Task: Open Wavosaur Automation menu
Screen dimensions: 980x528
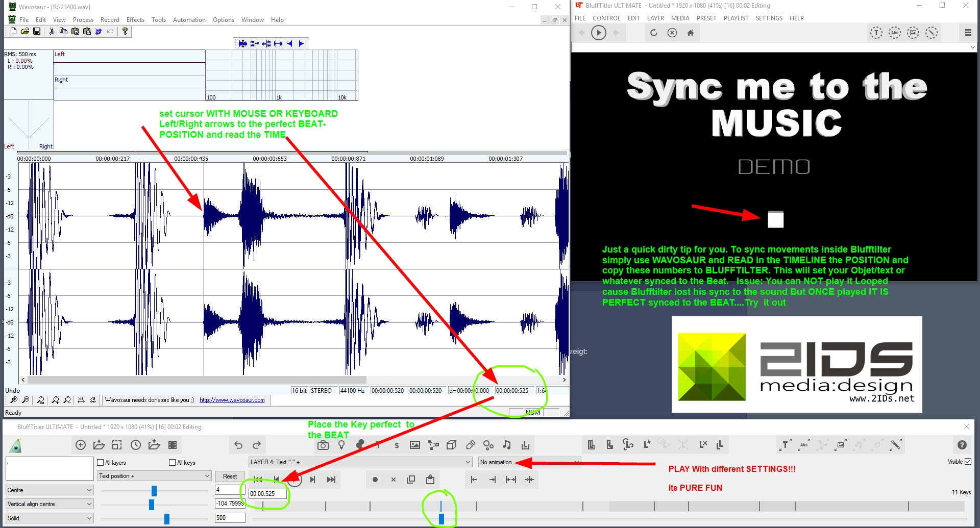Action: [189, 20]
